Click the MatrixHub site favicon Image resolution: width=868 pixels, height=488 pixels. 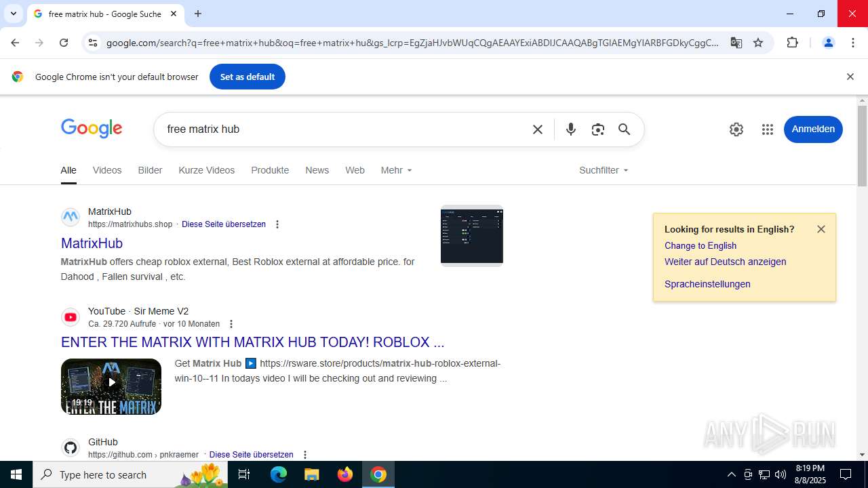click(x=71, y=218)
